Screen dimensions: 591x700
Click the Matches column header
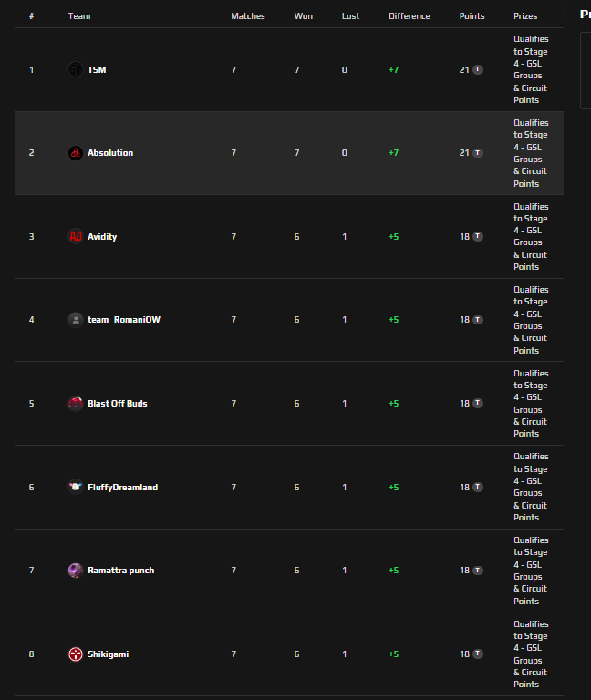click(248, 16)
